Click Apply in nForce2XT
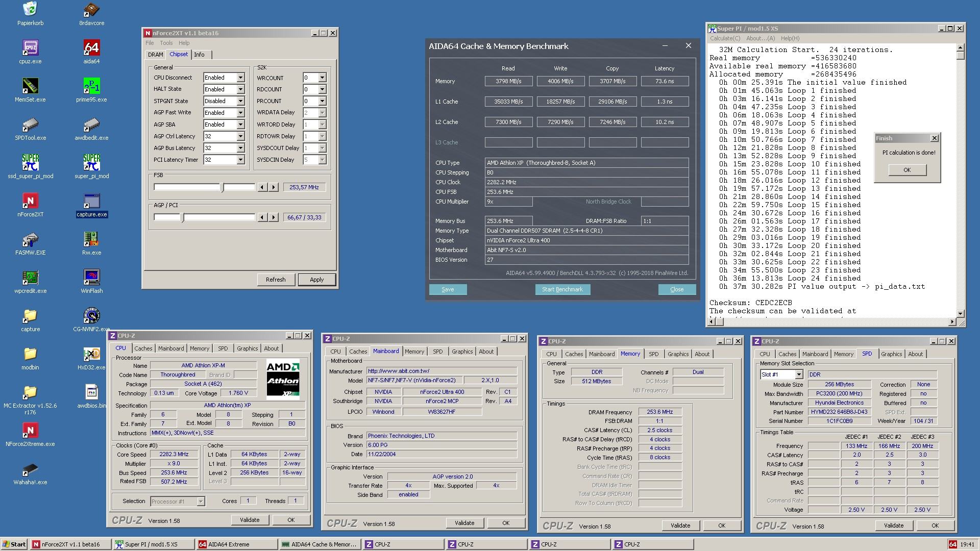The image size is (980, 551). (316, 280)
